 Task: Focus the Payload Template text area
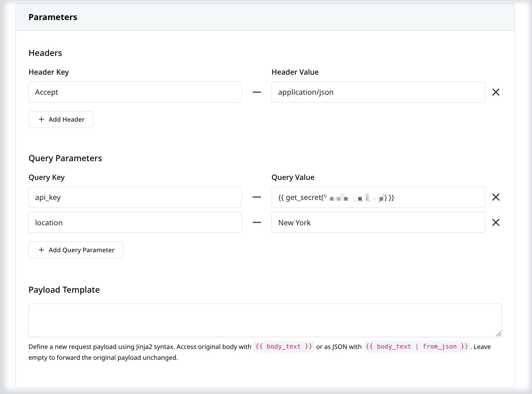coord(265,320)
